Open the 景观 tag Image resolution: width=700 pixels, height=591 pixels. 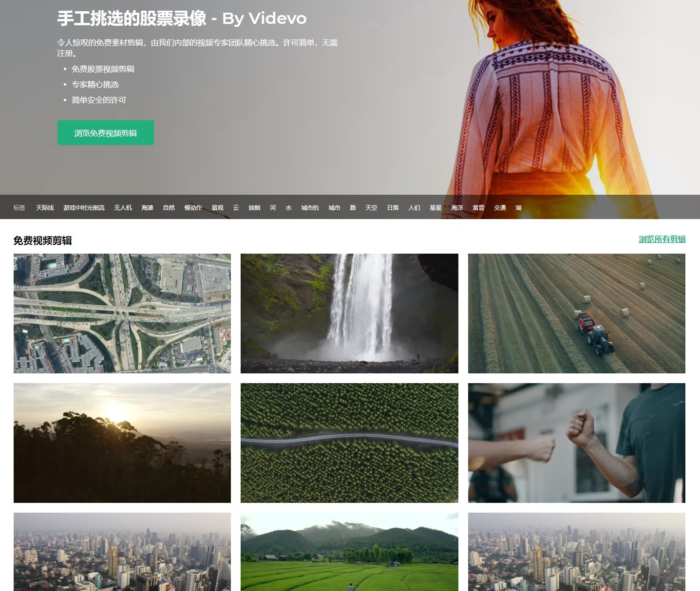pos(217,207)
